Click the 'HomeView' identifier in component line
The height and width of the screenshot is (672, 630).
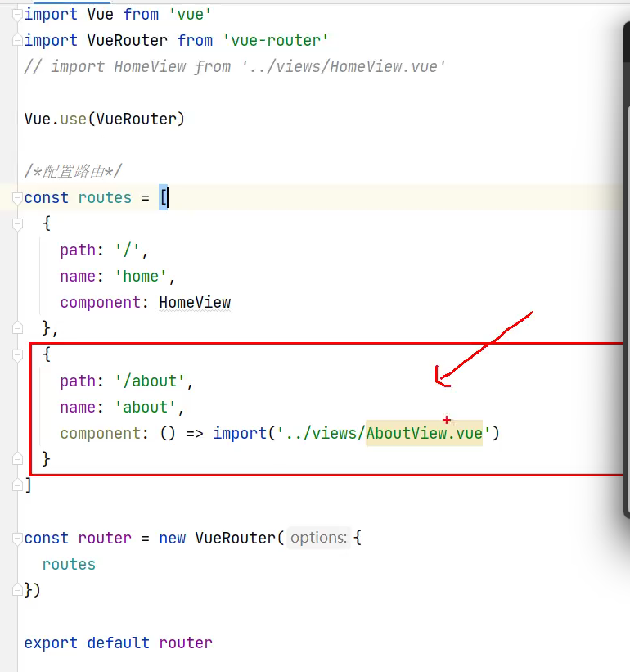point(195,303)
